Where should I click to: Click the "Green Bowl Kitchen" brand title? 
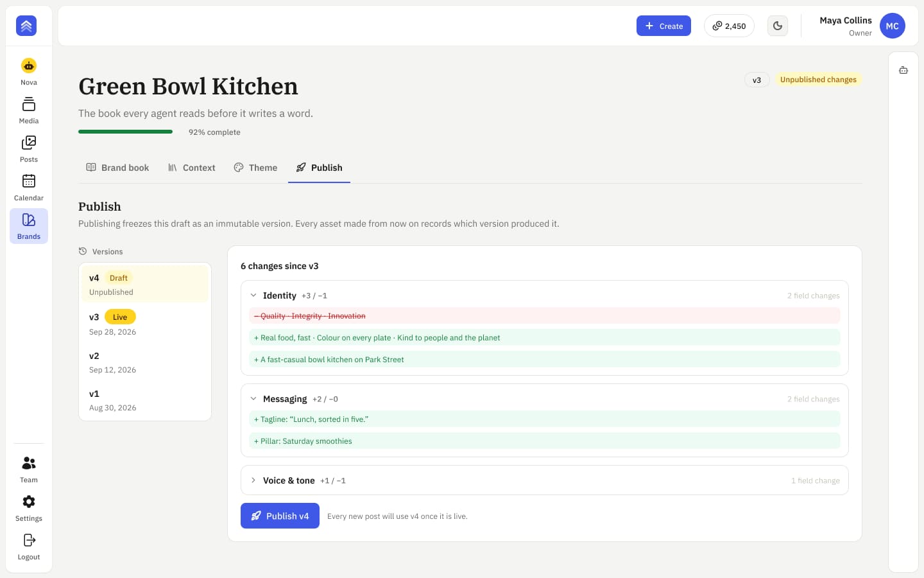pos(188,86)
